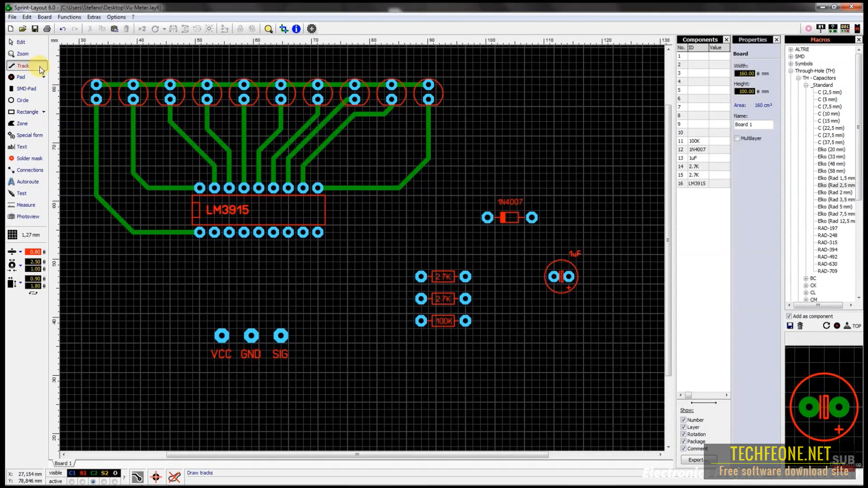Enable the Multilayer checkbox

point(737,138)
